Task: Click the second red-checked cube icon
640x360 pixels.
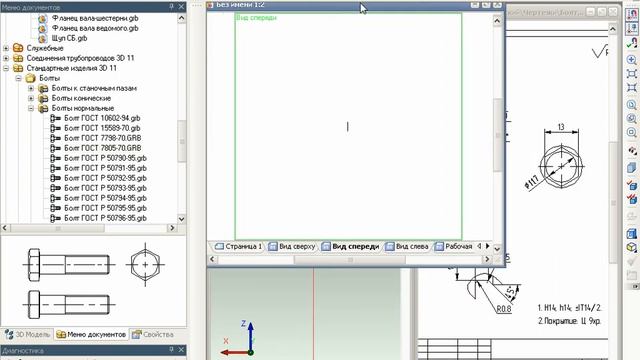Action: 631,199
